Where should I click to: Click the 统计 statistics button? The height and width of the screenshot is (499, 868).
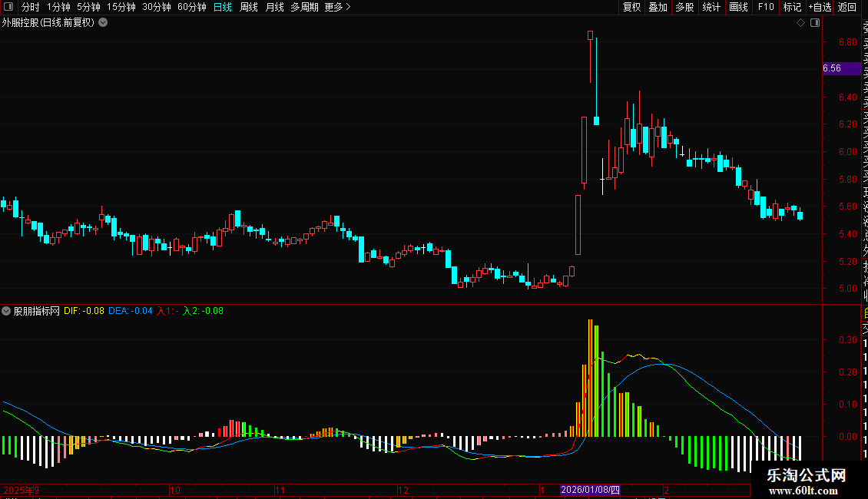click(711, 7)
